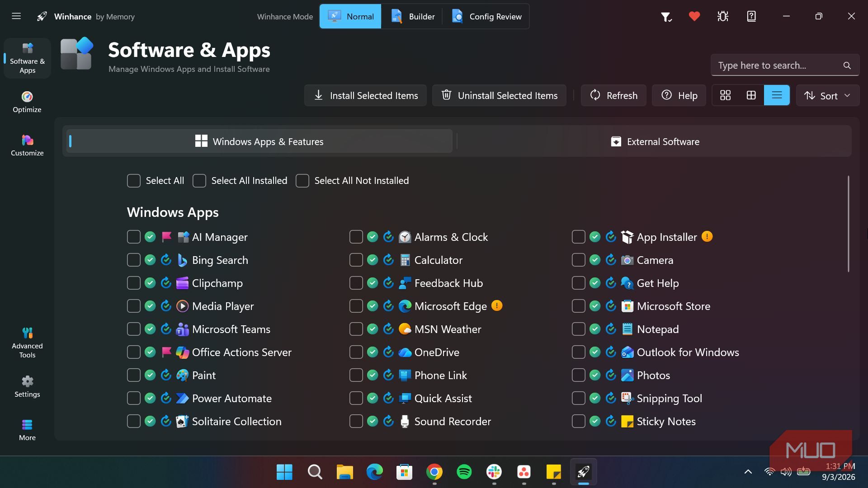Tick the Alarms & Clock checkbox
This screenshot has height=488, width=868.
tap(356, 237)
